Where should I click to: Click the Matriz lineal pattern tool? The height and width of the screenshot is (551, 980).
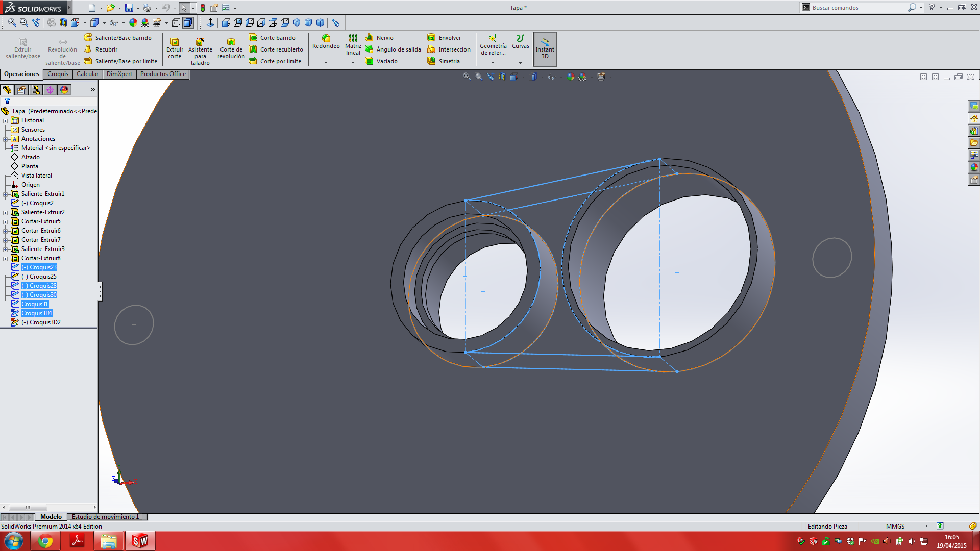pos(353,45)
